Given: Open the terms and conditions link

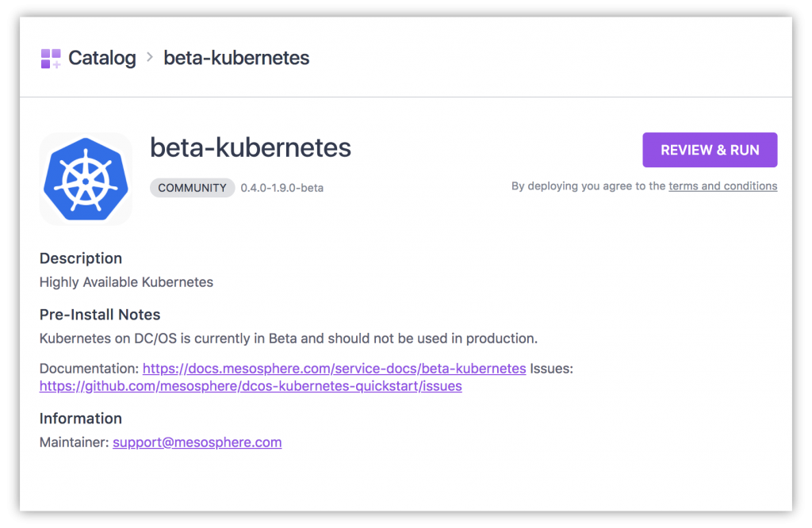Looking at the screenshot, I should pos(722,186).
